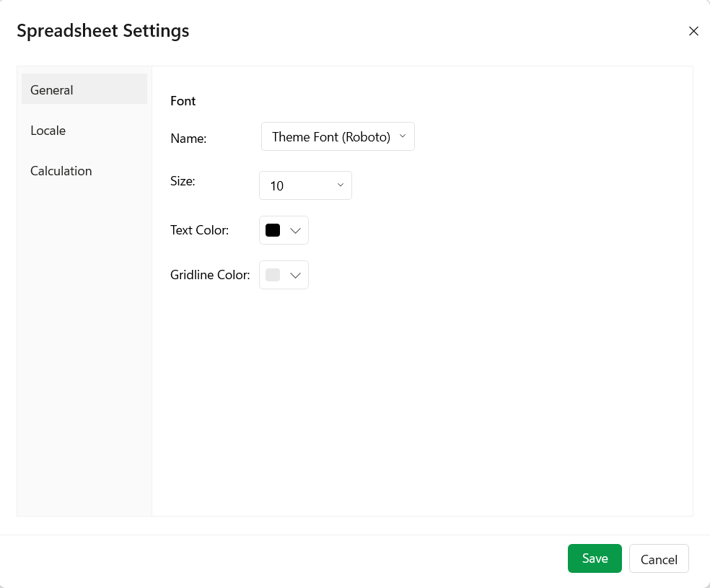Select the General settings tab
710x588 pixels.
pyautogui.click(x=84, y=89)
